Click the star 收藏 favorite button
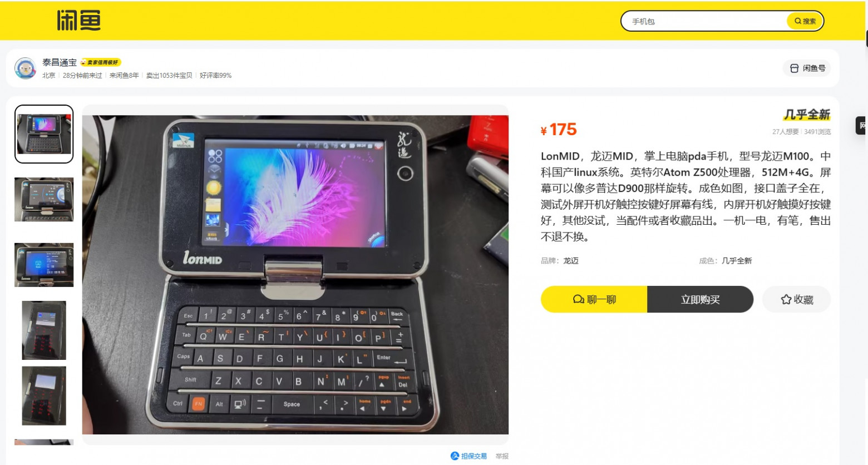The height and width of the screenshot is (465, 868). click(x=796, y=299)
